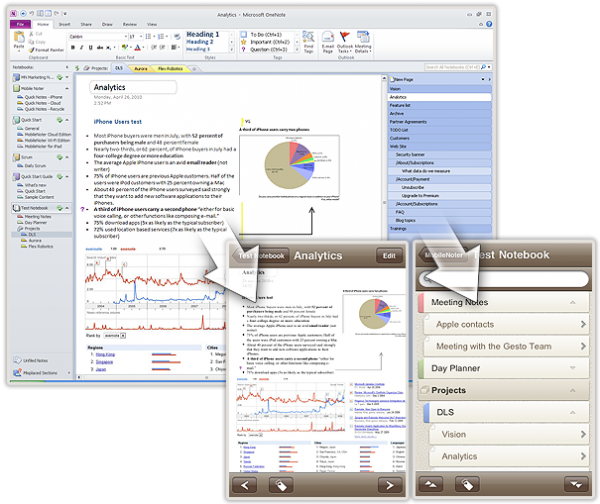The width and height of the screenshot is (600, 504).
Task: Toggle the Important tag in Tags gallery
Action: [264, 43]
